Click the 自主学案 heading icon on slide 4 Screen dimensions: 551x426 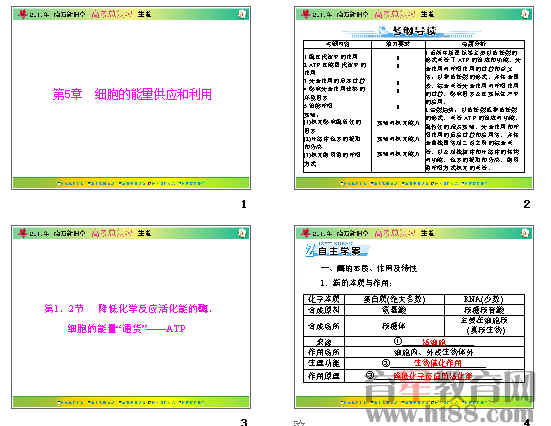(310, 250)
